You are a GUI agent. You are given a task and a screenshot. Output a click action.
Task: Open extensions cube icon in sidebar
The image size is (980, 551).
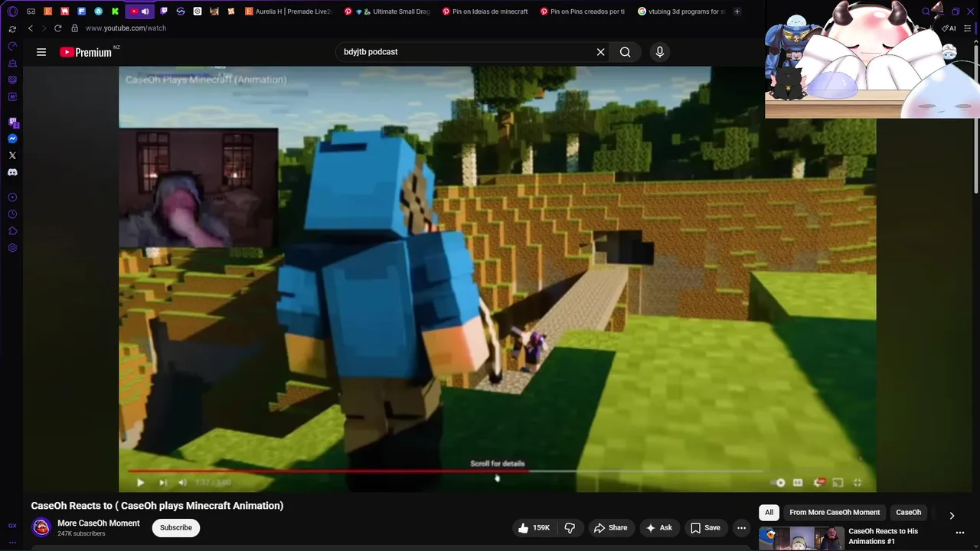tap(12, 231)
